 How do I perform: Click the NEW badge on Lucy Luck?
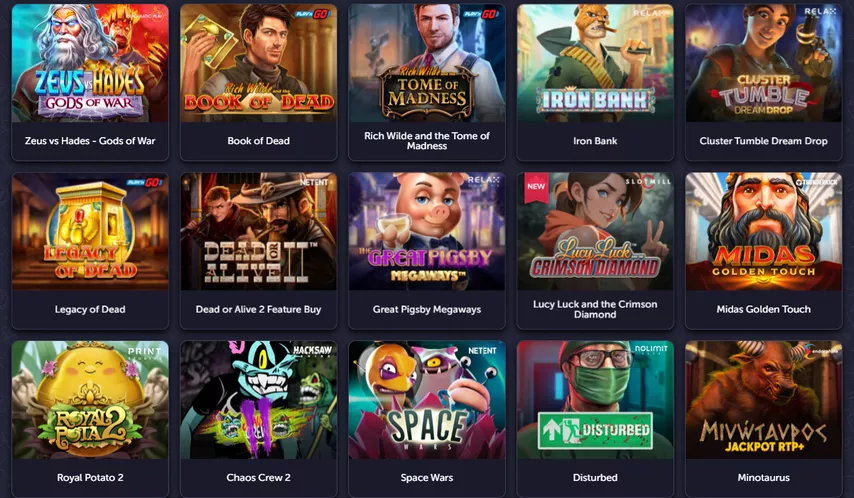click(x=536, y=186)
